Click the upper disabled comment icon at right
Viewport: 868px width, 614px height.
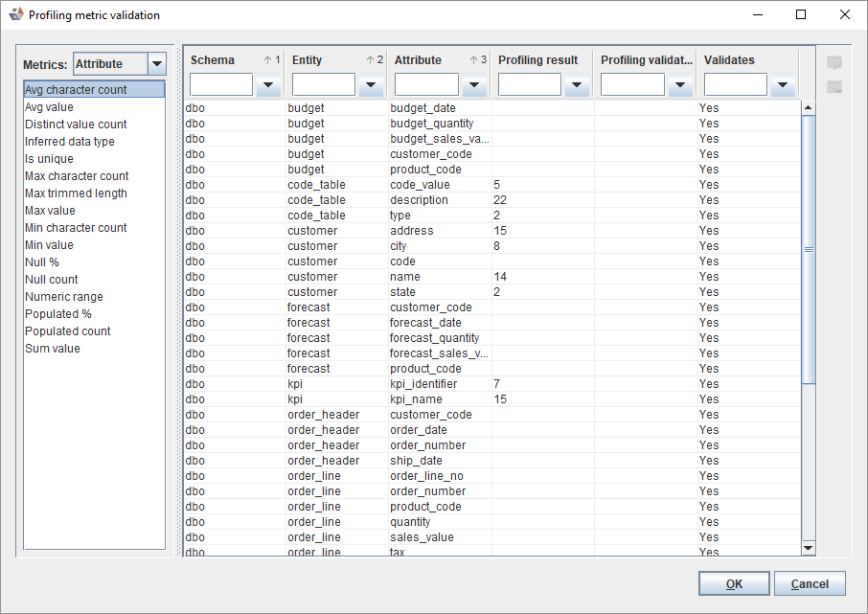tap(834, 62)
